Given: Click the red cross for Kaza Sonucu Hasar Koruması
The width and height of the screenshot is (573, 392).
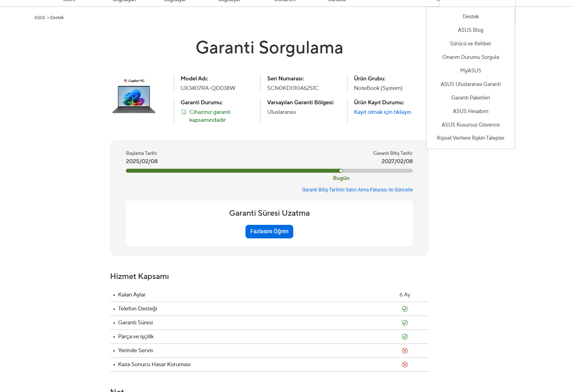Looking at the screenshot, I should click(405, 365).
